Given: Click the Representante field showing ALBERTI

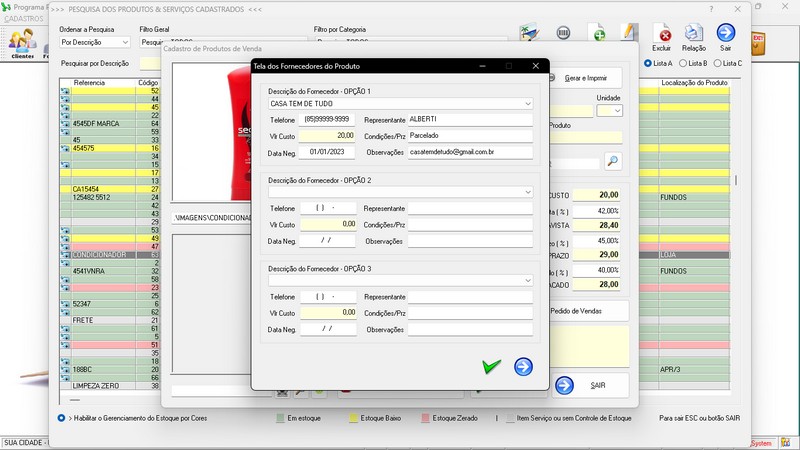Looking at the screenshot, I should [x=470, y=119].
